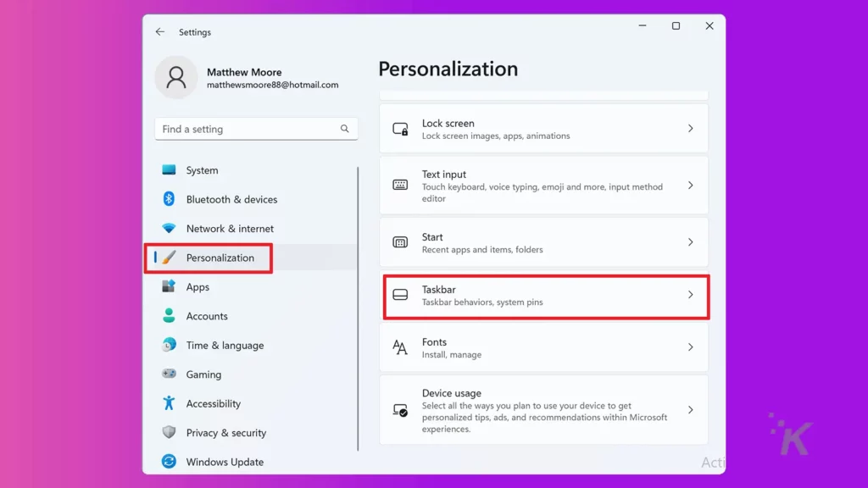868x488 pixels.
Task: Click "Taskbar behaviors, system pins" description
Action: click(x=482, y=302)
